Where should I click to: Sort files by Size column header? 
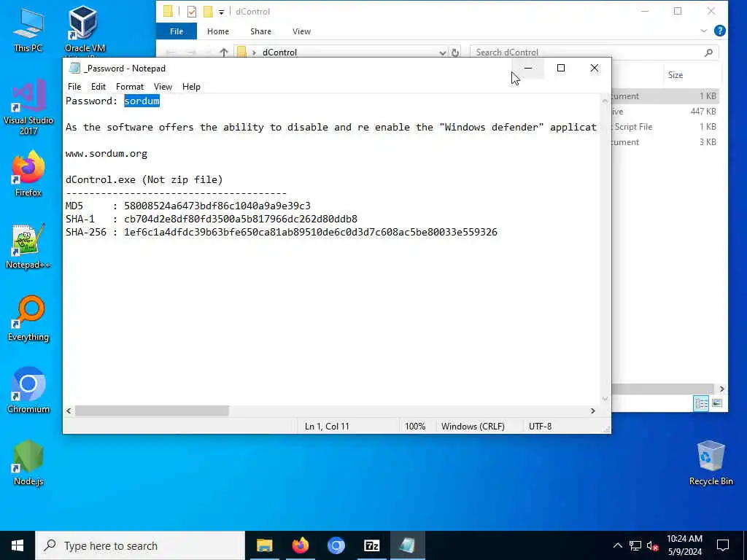[x=675, y=75]
